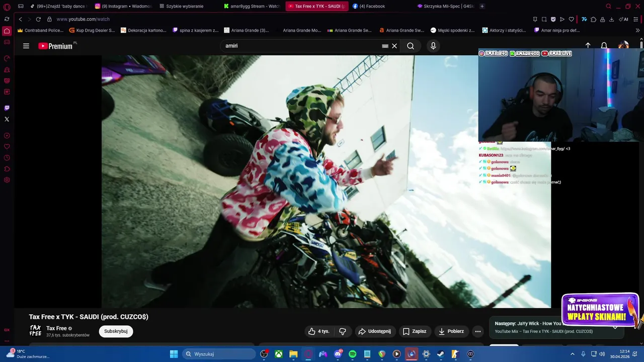Open the X (Twitter) sidebar panel
Screen dimensions: 644x362
(x=7, y=119)
